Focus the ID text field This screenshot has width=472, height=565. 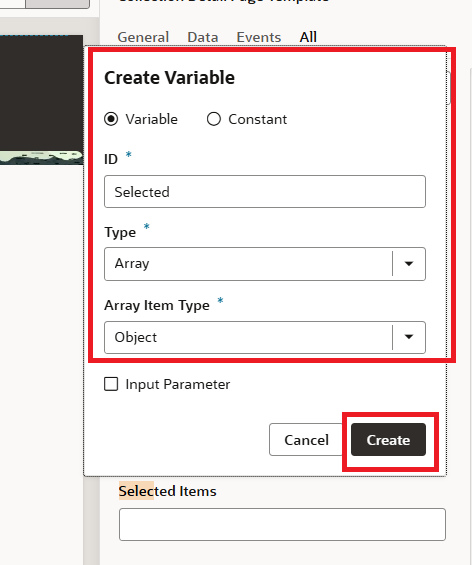click(x=265, y=192)
